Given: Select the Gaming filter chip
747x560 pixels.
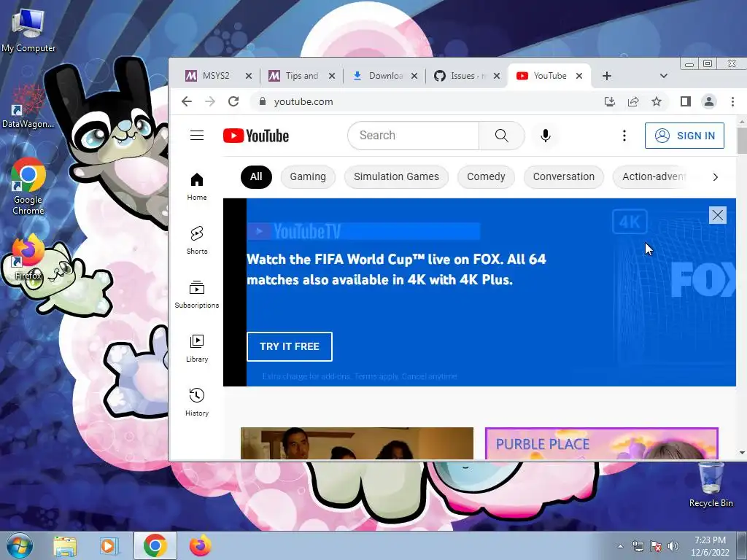Looking at the screenshot, I should pyautogui.click(x=308, y=176).
